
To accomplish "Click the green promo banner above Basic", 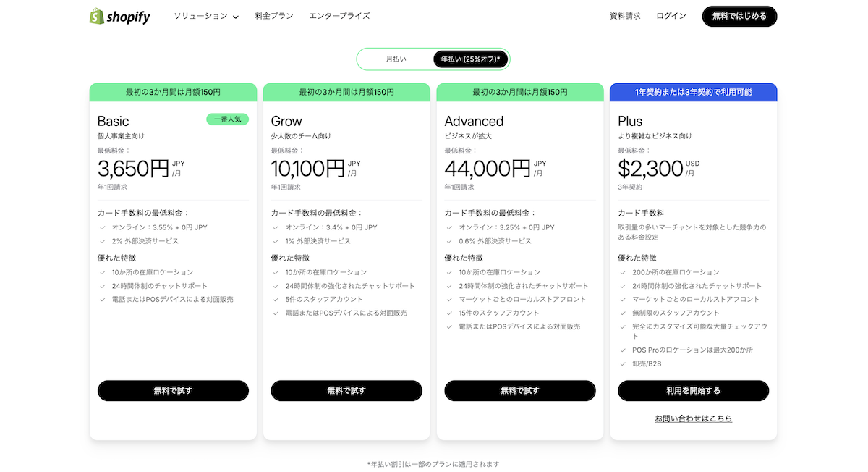I will (173, 92).
